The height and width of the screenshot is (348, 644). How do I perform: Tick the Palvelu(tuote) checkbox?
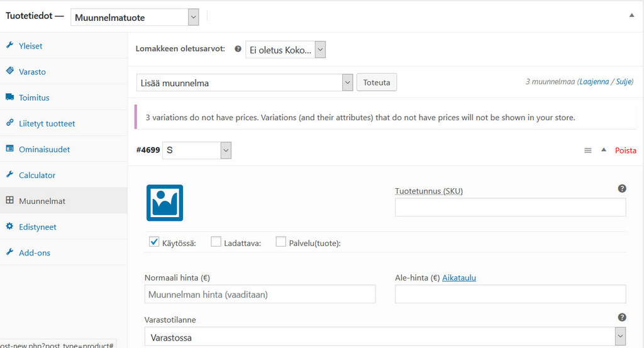(x=280, y=242)
